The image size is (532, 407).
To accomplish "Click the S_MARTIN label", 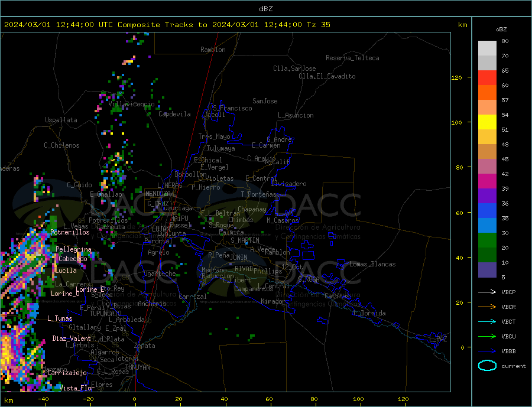I will pos(245,240).
